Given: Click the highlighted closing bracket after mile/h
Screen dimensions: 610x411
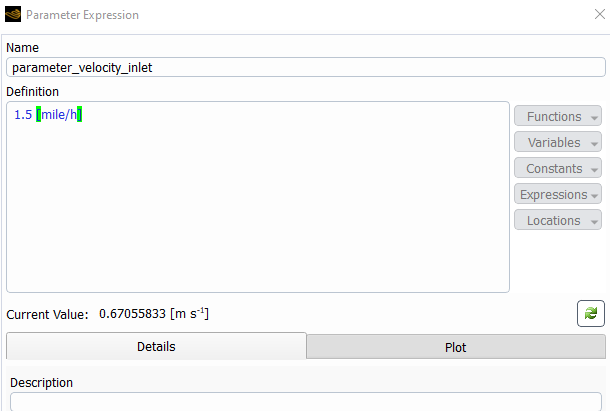Looking at the screenshot, I should pos(79,114).
